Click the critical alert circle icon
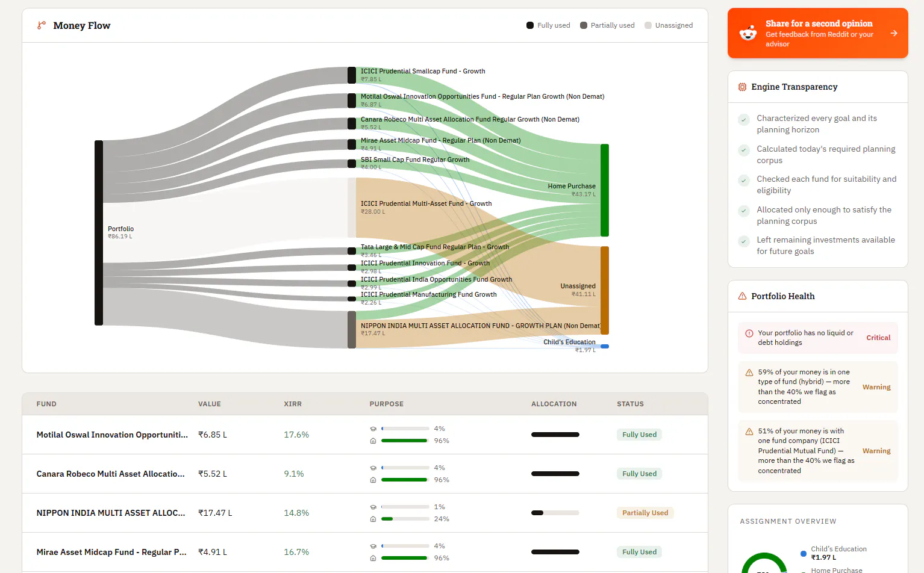 coord(749,333)
